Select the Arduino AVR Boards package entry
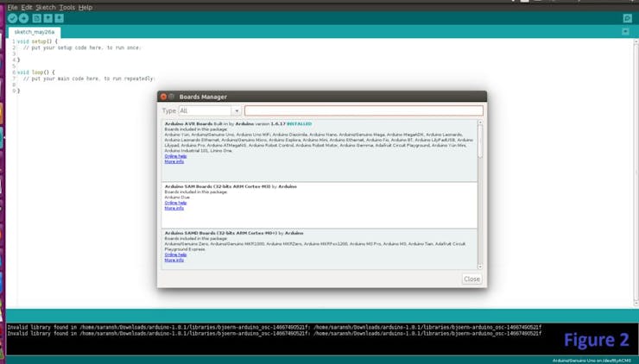Image resolution: width=639 pixels, height=364 pixels. (x=319, y=151)
